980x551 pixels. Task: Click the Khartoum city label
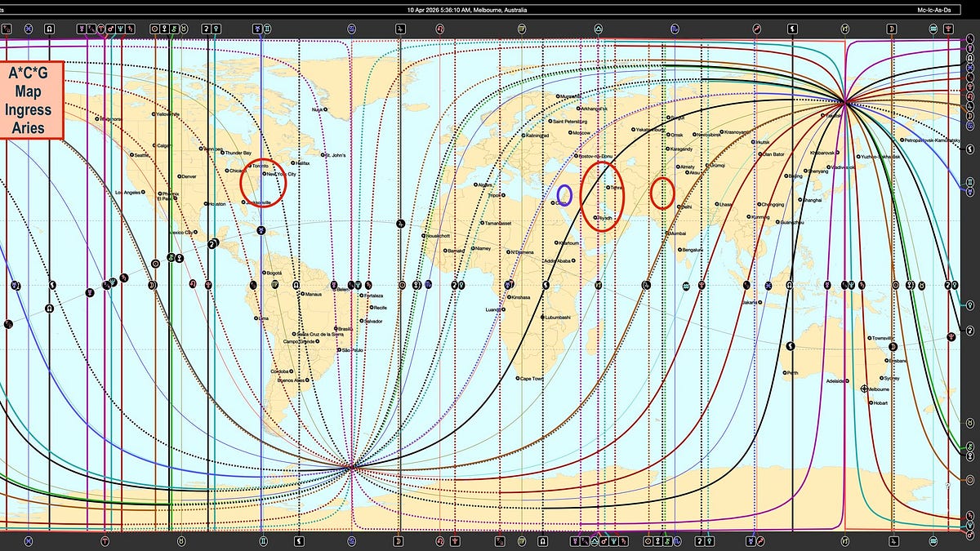click(x=568, y=242)
